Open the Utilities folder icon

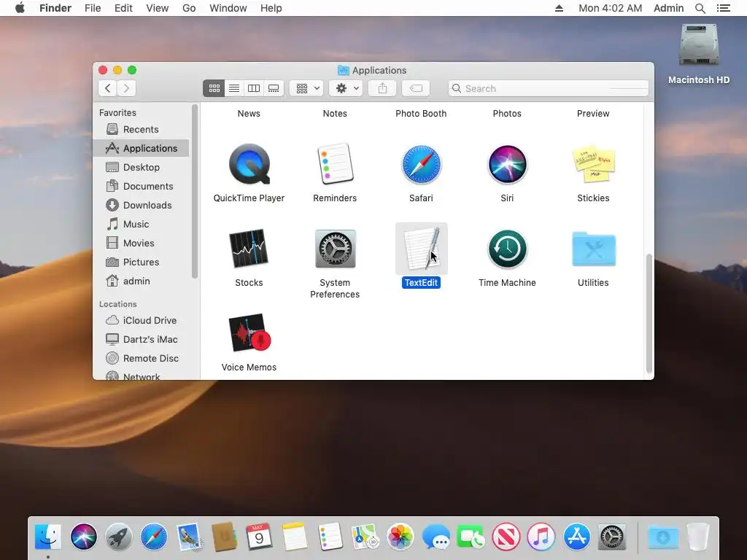pyautogui.click(x=593, y=249)
